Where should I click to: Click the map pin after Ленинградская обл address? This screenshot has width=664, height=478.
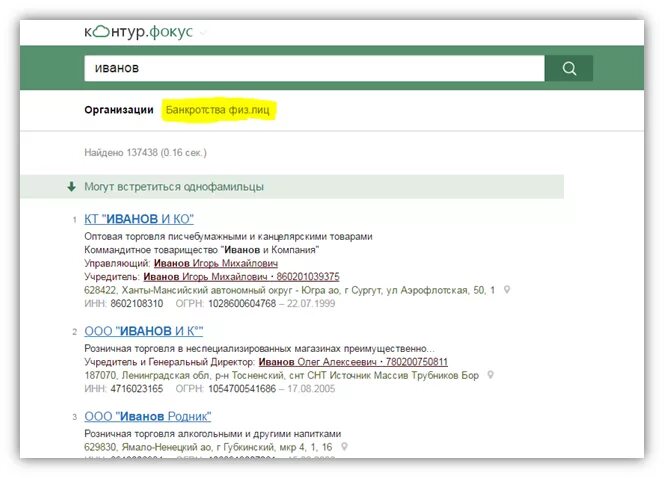click(490, 375)
